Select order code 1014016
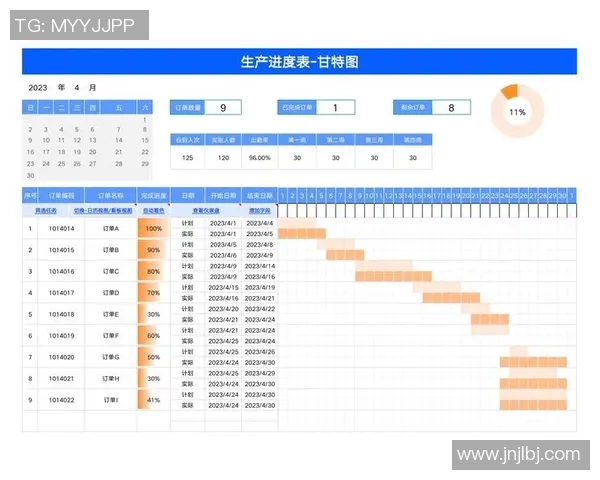This screenshot has height=480, width=600. (61, 271)
